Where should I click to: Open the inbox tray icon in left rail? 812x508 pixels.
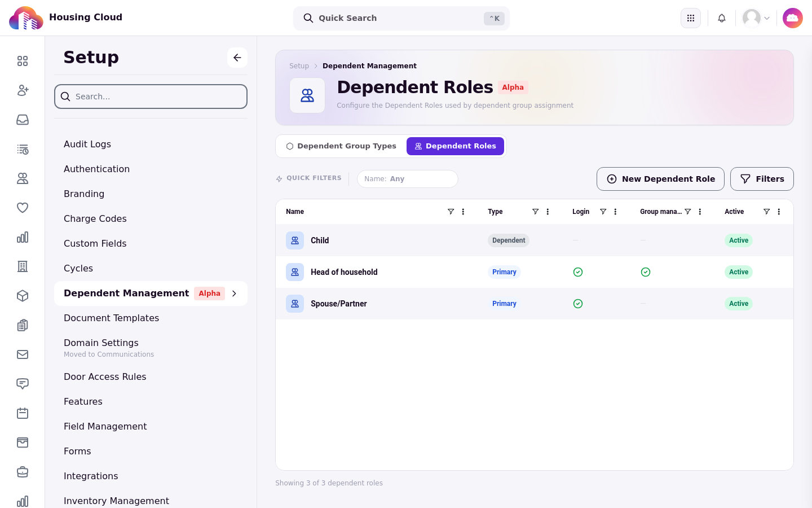23,120
